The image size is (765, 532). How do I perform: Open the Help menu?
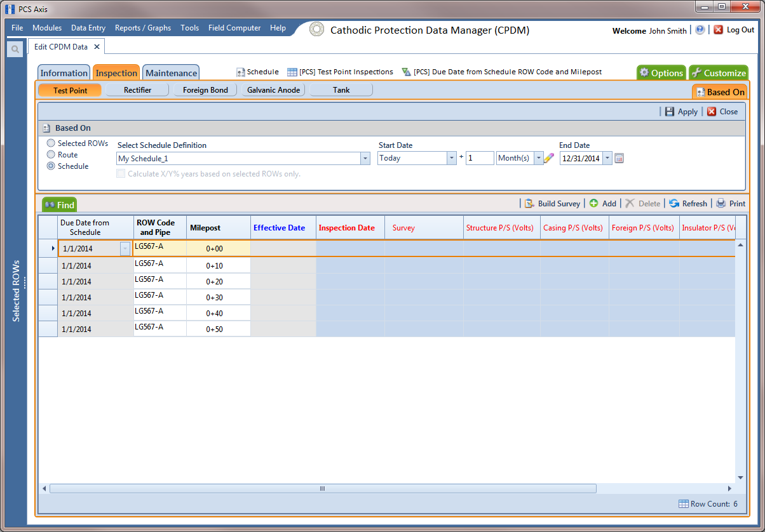(x=278, y=28)
